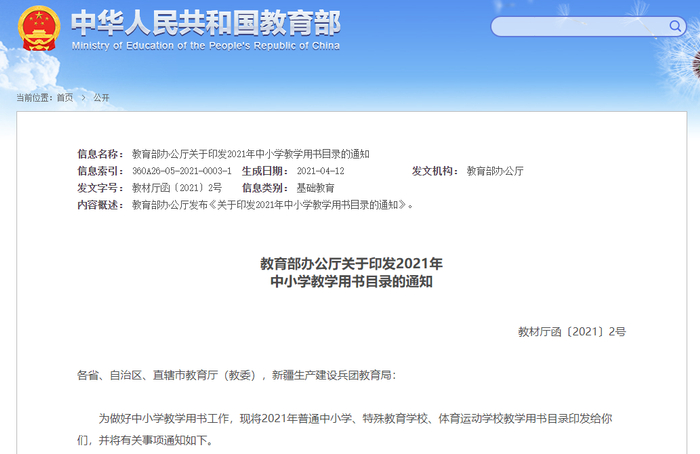This screenshot has width=700, height=454.
Task: Click heading line 中小学教学用书目录的通知
Action: click(351, 281)
